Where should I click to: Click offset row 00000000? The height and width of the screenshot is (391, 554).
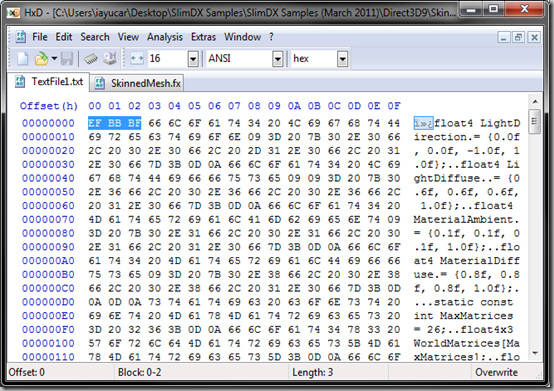click(48, 123)
